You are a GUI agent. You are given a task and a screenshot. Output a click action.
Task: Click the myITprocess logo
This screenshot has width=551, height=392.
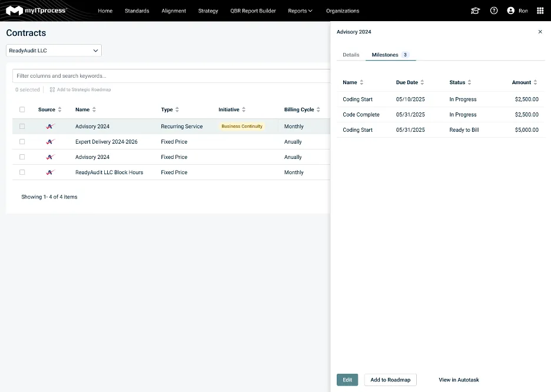36,11
